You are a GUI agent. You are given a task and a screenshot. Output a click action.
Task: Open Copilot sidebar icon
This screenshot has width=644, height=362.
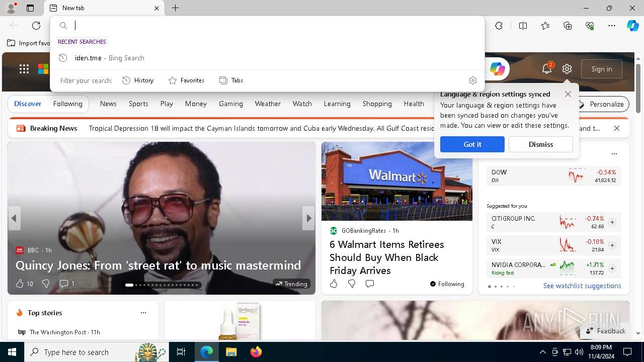point(633,26)
